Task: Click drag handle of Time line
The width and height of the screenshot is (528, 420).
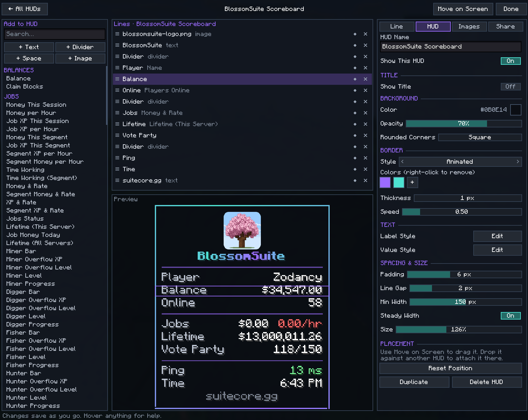Action: 117,169
